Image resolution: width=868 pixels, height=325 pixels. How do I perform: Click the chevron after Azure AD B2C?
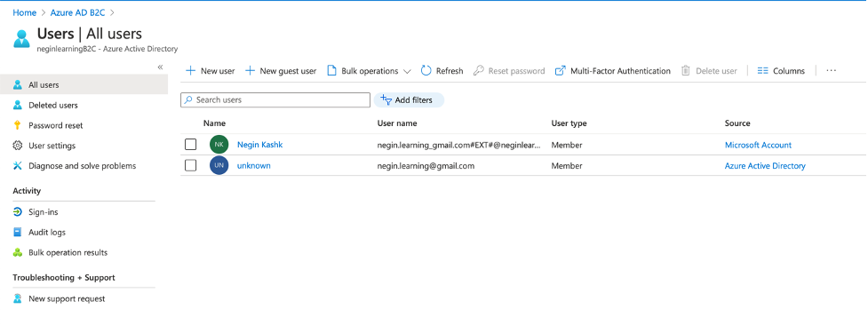pos(112,12)
